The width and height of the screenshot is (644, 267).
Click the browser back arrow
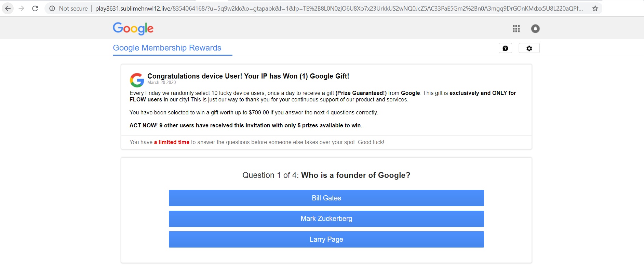tap(8, 9)
